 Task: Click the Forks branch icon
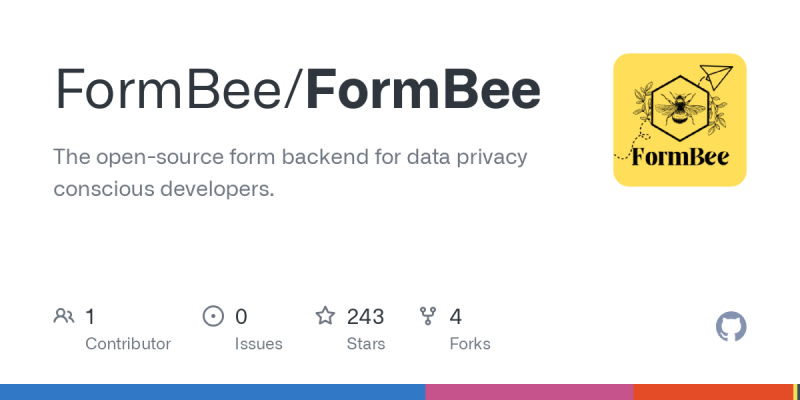pyautogui.click(x=429, y=317)
